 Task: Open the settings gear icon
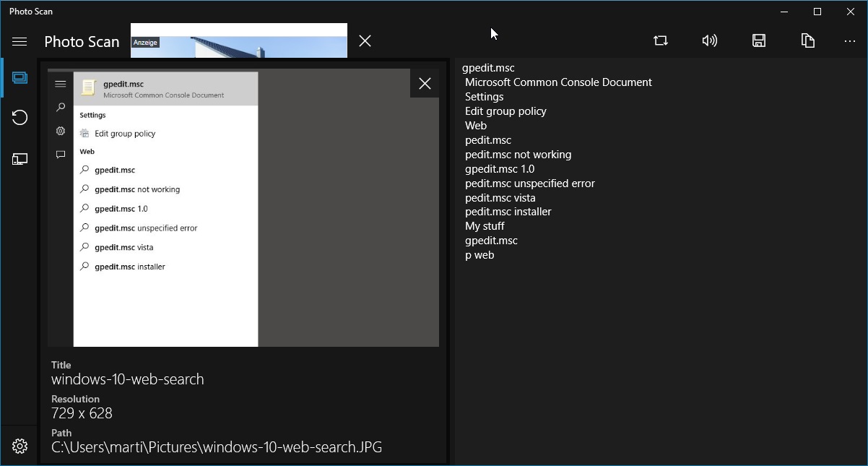[19, 446]
